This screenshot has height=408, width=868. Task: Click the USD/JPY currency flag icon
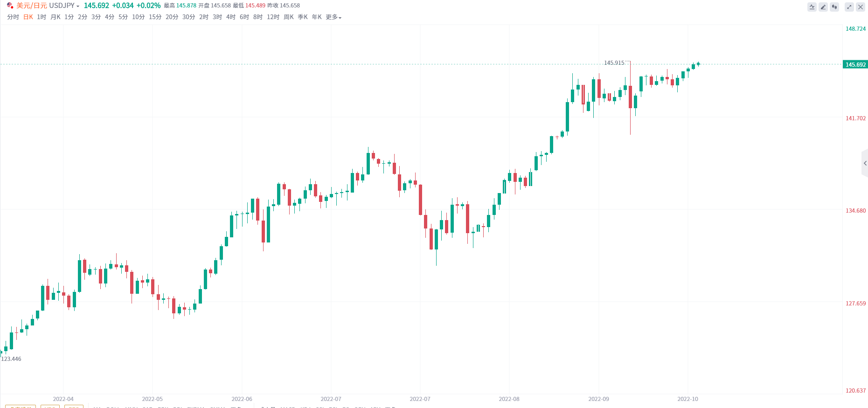pyautogui.click(x=10, y=6)
